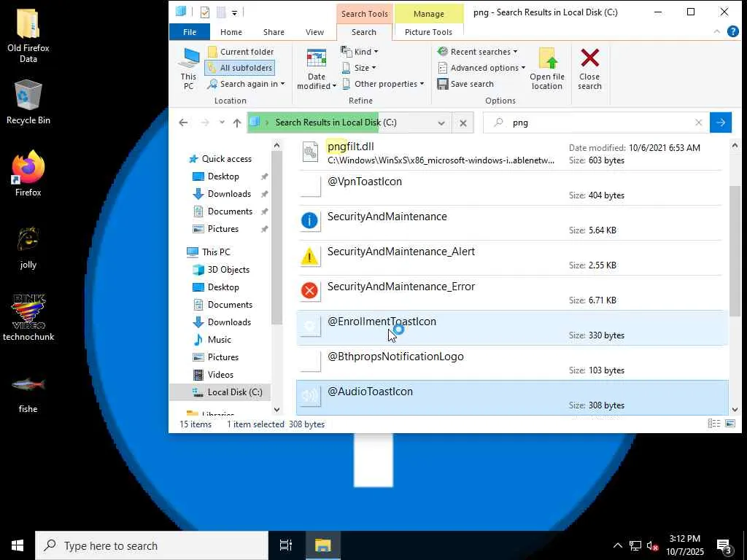The width and height of the screenshot is (747, 560).
Task: Click the Help question mark icon
Action: coord(732,31)
